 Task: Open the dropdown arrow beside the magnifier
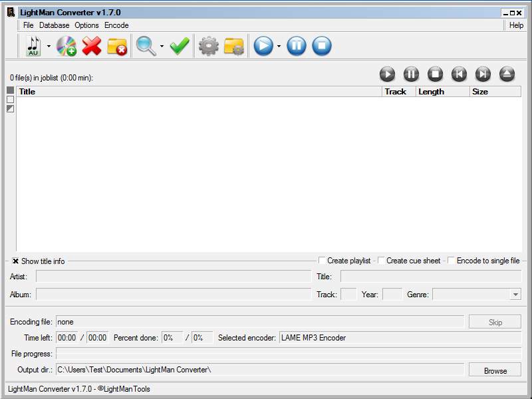162,46
